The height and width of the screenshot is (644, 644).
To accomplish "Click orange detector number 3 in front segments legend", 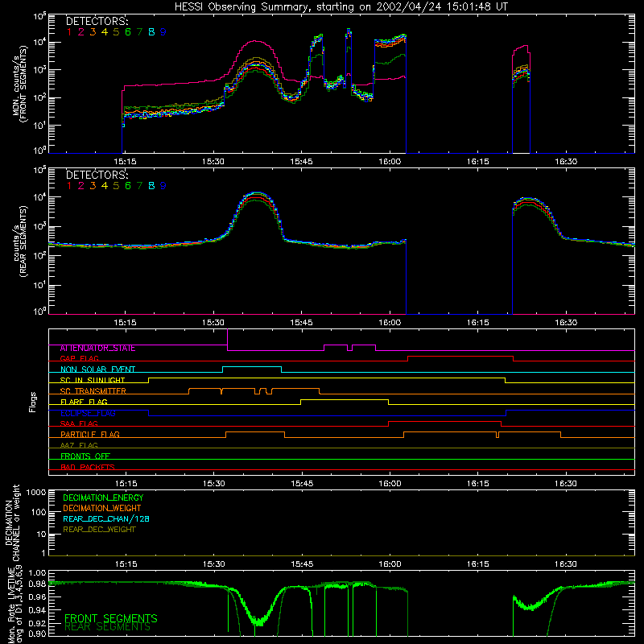I will (93, 32).
